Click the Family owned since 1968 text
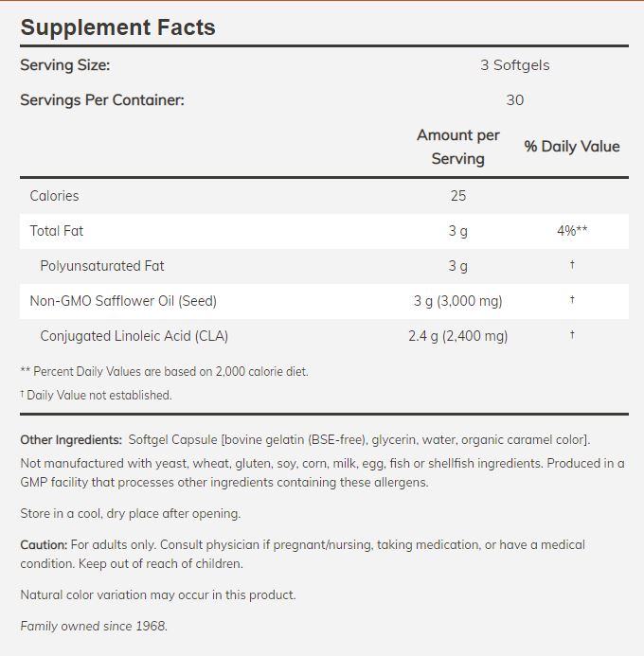 click(x=94, y=626)
